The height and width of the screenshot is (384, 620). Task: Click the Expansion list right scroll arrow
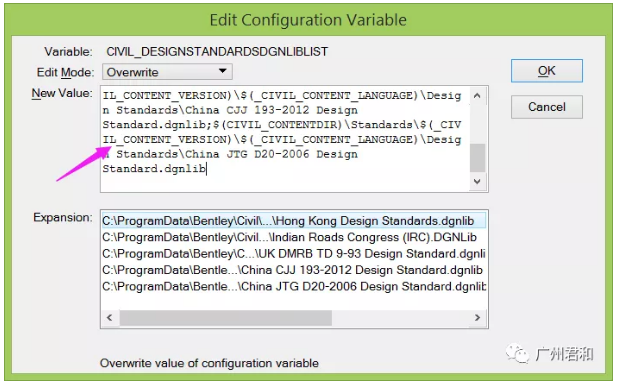pyautogui.click(x=477, y=318)
